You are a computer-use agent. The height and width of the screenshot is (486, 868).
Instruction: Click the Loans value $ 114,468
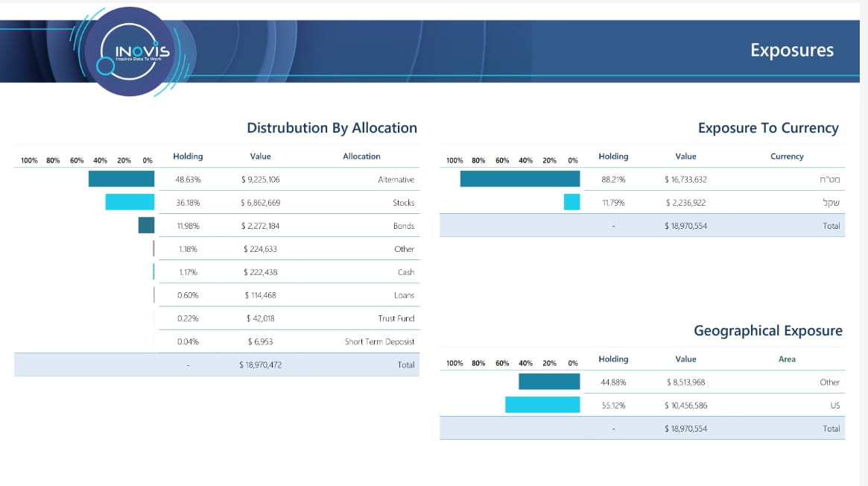[x=260, y=295]
